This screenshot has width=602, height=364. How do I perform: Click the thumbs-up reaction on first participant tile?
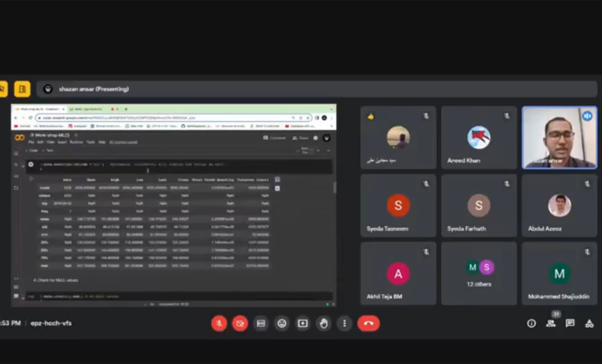pyautogui.click(x=371, y=116)
